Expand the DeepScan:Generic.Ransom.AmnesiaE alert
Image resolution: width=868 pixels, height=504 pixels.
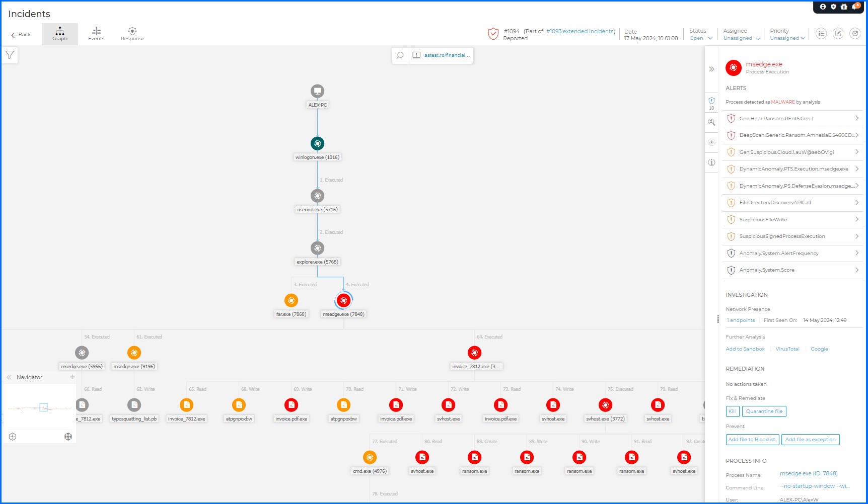[x=792, y=135]
